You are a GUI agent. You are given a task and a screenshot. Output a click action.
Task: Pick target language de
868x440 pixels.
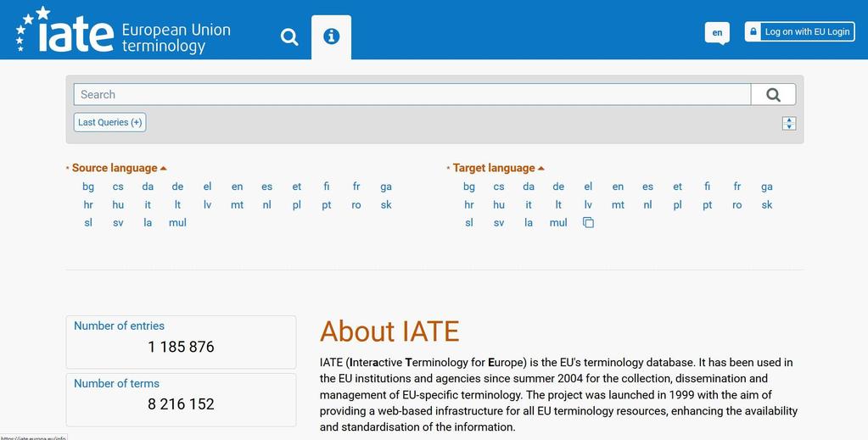click(558, 187)
